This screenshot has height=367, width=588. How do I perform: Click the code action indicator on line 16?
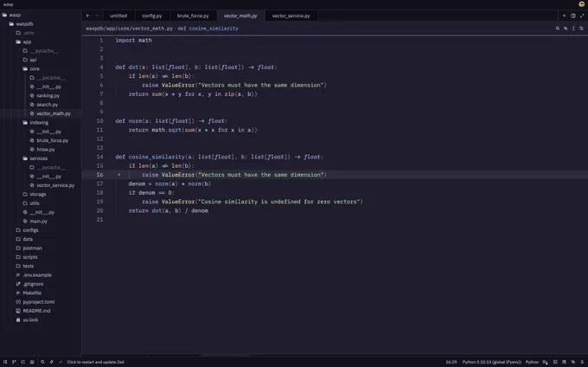point(119,175)
